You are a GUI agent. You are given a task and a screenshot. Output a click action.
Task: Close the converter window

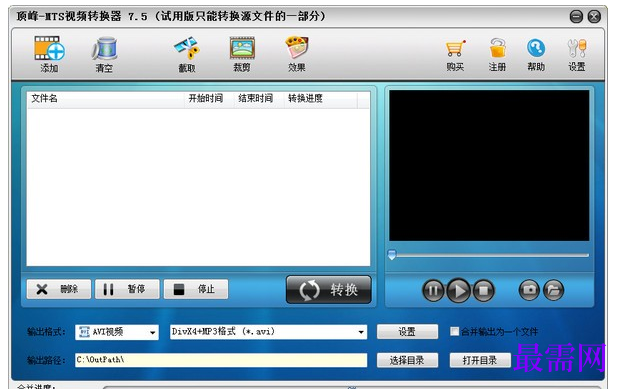[594, 17]
